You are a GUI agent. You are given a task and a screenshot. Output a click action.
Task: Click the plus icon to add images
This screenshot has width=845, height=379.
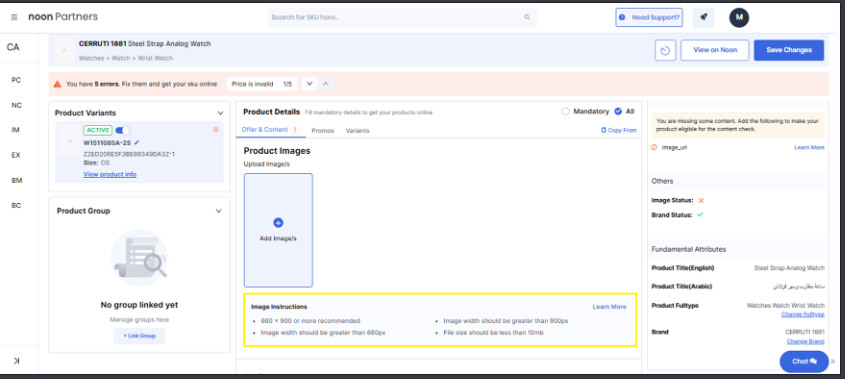point(279,223)
